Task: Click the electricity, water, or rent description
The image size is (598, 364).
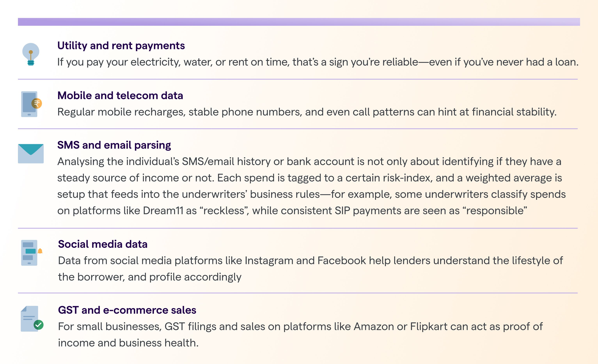Action: [x=318, y=62]
